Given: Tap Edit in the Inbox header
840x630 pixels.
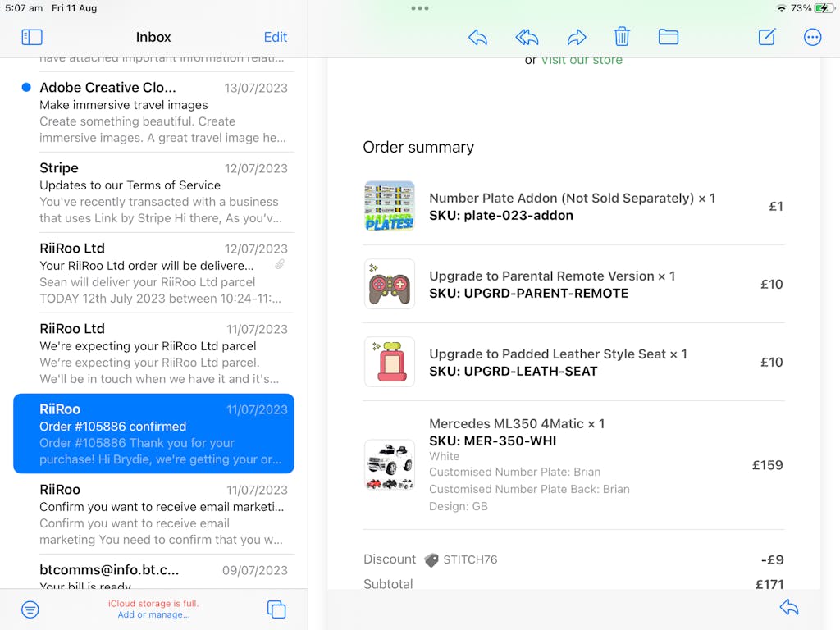Looking at the screenshot, I should tap(275, 37).
